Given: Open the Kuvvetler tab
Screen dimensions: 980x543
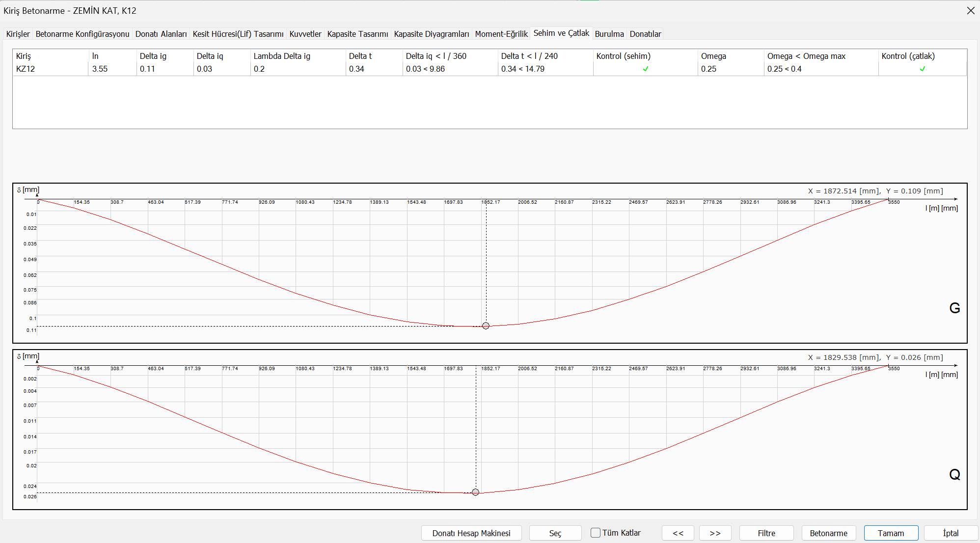Looking at the screenshot, I should [x=305, y=34].
